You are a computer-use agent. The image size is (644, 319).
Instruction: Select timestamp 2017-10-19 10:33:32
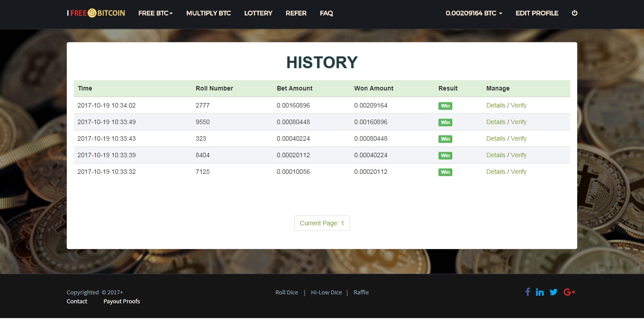click(x=107, y=172)
